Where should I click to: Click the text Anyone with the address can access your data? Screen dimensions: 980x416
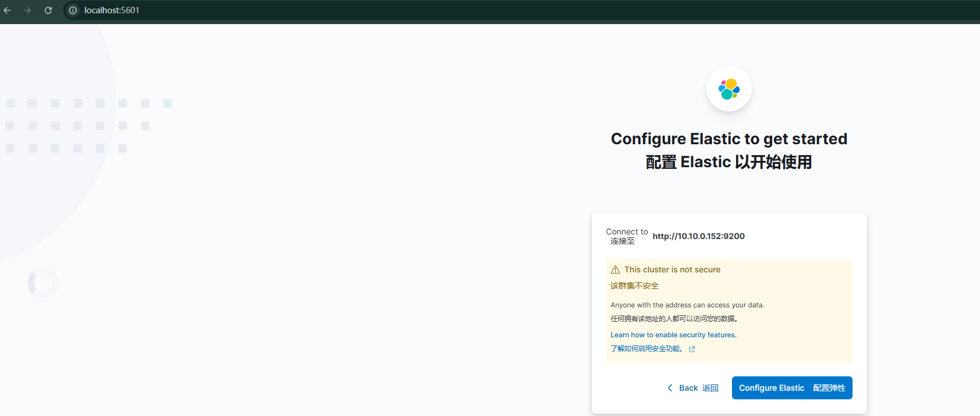point(687,305)
